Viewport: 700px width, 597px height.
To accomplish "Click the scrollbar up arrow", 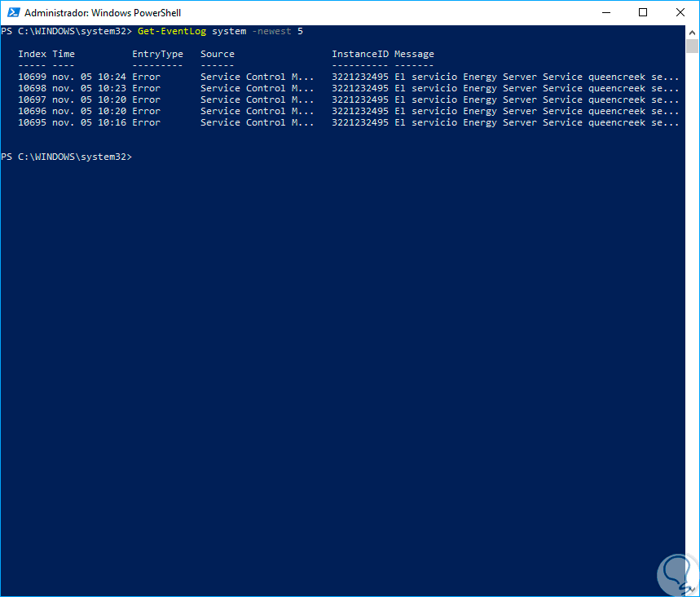I will click(692, 32).
